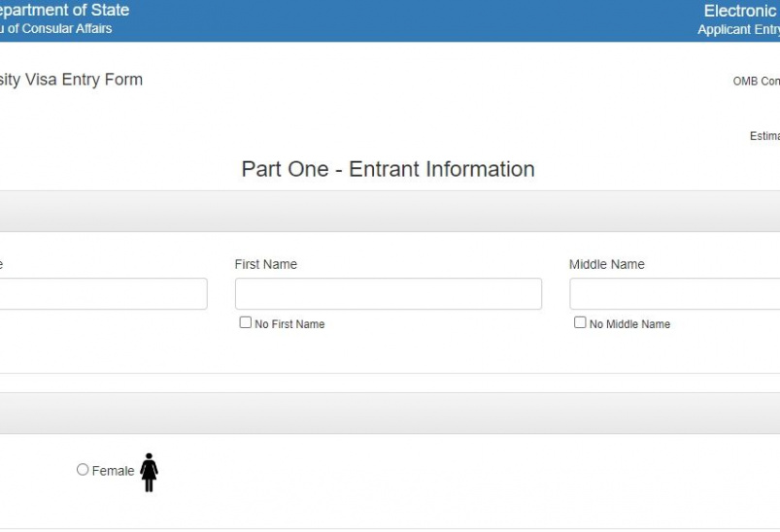
Task: Click the Part One - Entrant Information heading
Action: click(388, 169)
